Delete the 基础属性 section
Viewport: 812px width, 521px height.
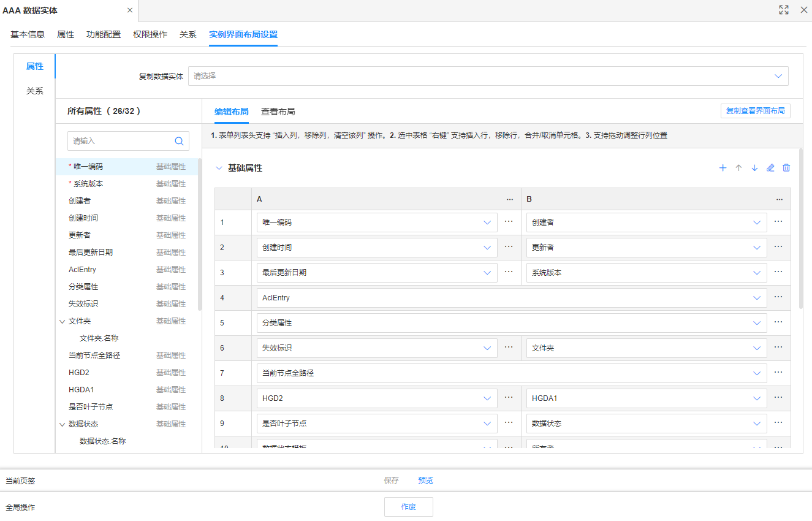(x=786, y=168)
